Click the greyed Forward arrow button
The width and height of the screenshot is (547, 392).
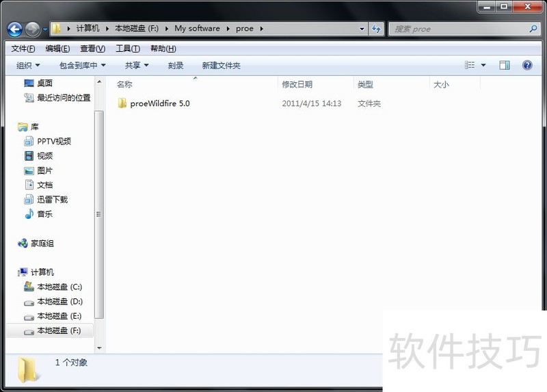click(x=32, y=29)
